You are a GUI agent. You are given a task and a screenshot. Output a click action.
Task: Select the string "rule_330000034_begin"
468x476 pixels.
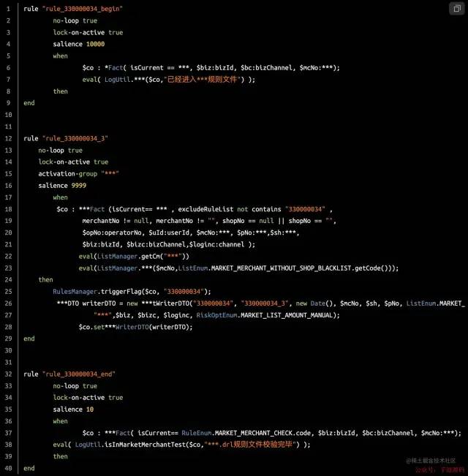click(x=82, y=9)
